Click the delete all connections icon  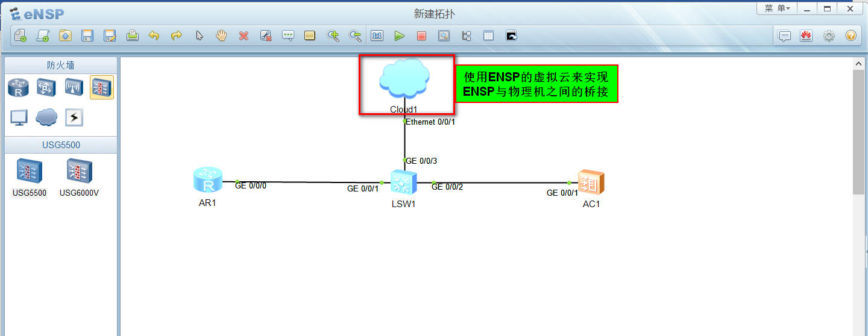coord(266,36)
